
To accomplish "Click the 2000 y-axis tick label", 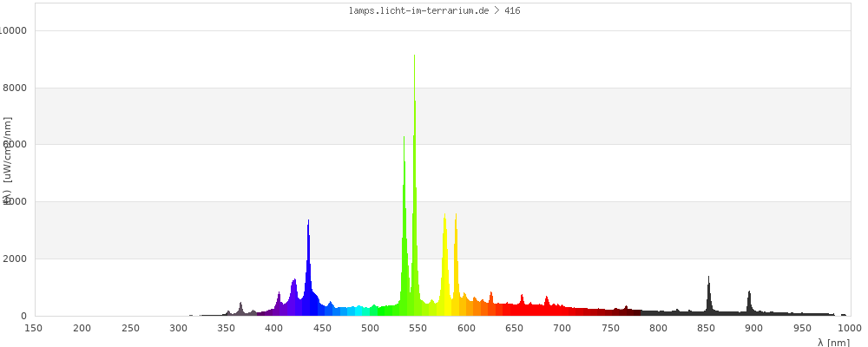I will [x=16, y=259].
